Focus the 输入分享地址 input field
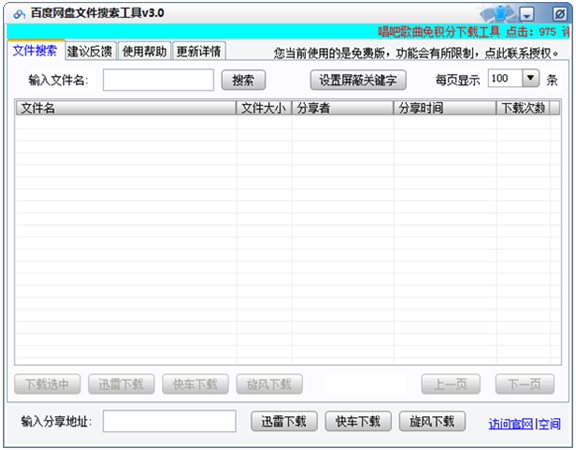The width and height of the screenshot is (576, 450). tap(169, 421)
